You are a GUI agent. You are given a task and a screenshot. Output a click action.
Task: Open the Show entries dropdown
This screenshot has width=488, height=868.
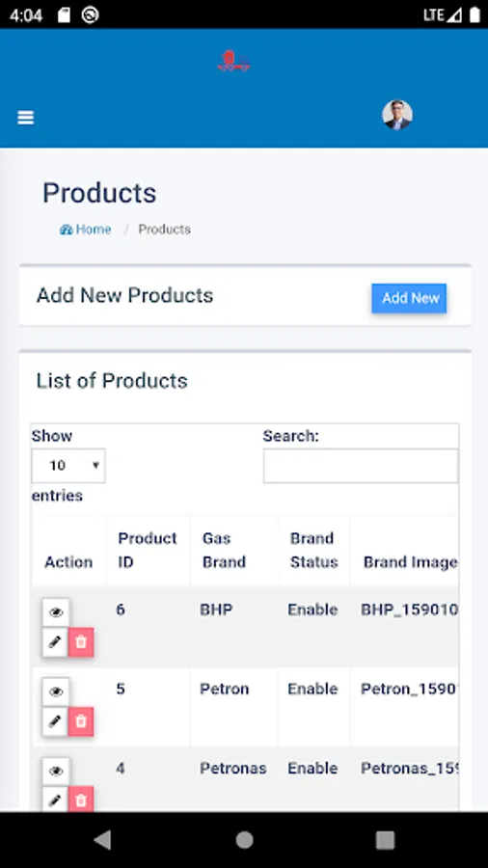point(68,466)
